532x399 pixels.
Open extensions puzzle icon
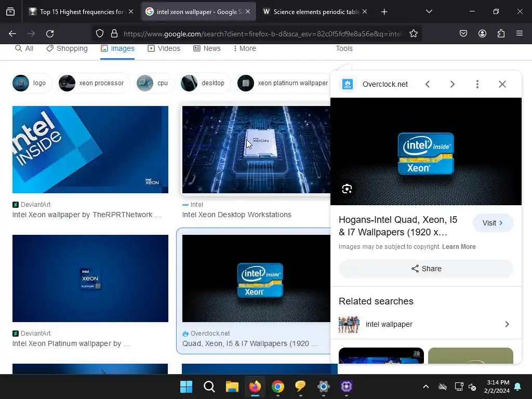coord(501,34)
